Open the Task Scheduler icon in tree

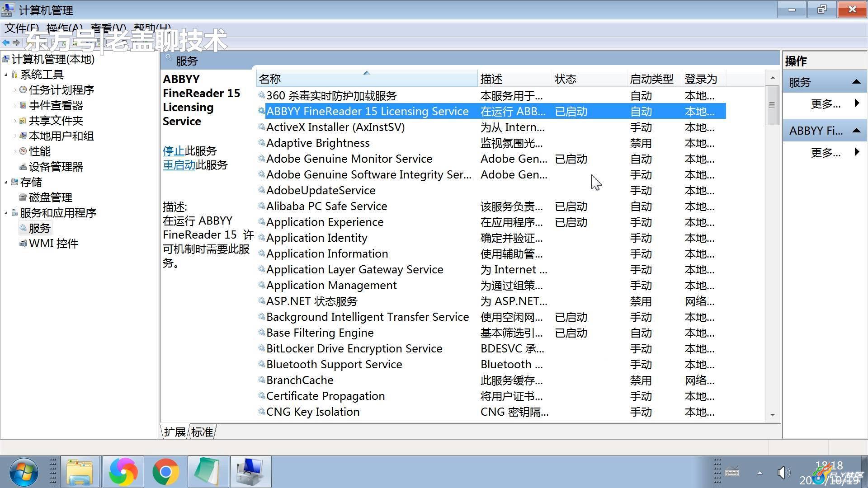(x=23, y=90)
